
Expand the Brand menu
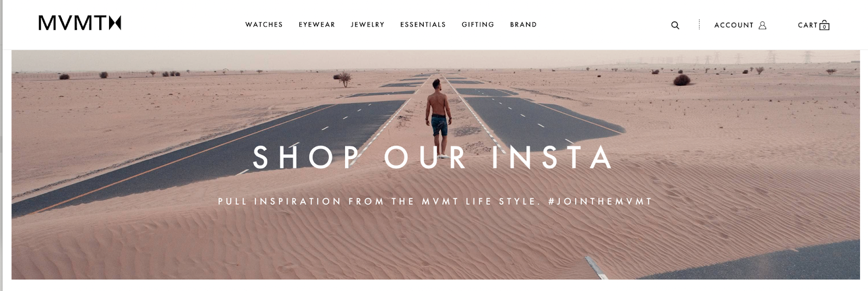tap(524, 24)
